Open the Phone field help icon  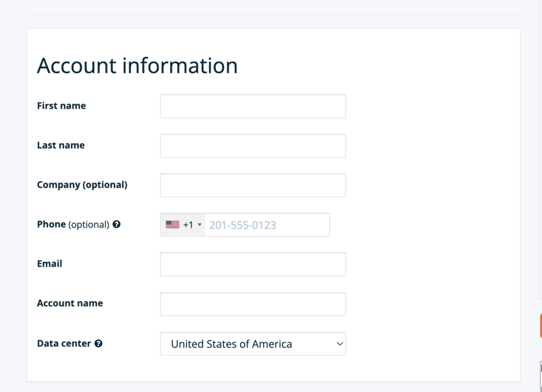(x=115, y=224)
